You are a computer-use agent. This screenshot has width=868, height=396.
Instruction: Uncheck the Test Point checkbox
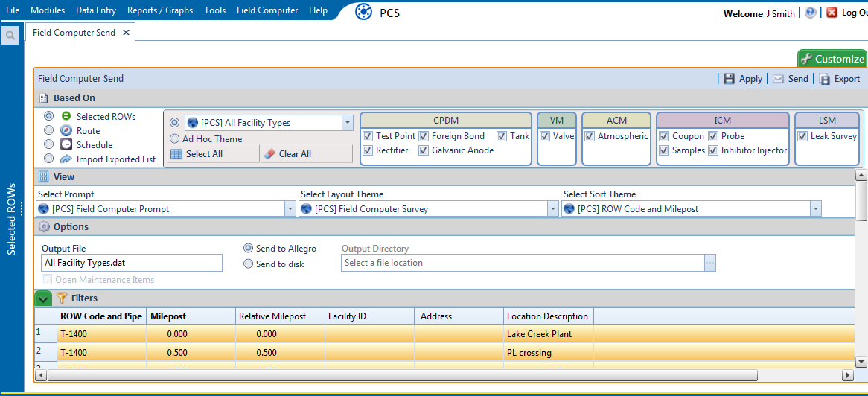(368, 136)
